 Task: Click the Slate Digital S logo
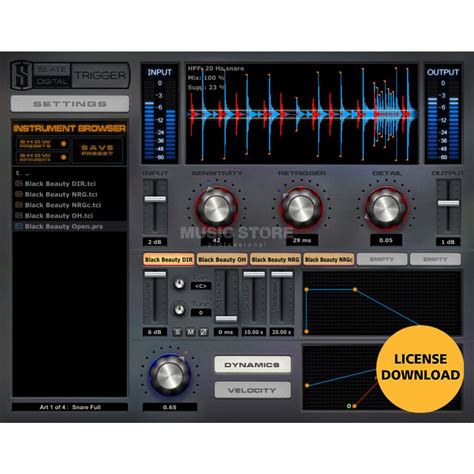pos(22,75)
